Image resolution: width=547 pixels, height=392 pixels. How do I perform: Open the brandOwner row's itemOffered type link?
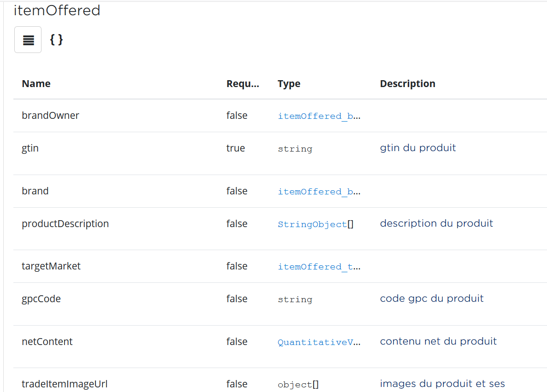[x=319, y=116]
